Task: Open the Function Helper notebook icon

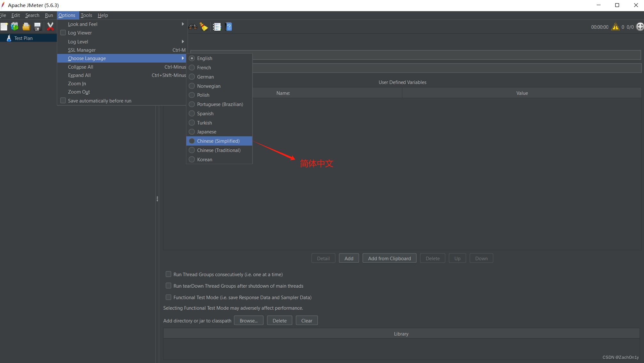Action: coord(217,27)
